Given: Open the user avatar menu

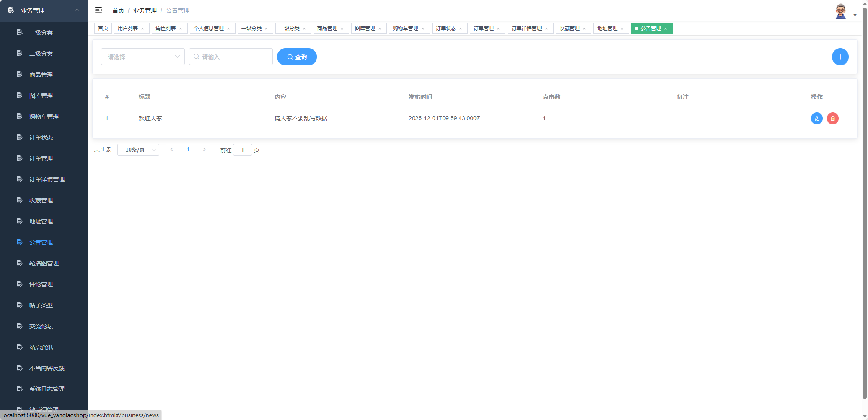Looking at the screenshot, I should (x=840, y=11).
